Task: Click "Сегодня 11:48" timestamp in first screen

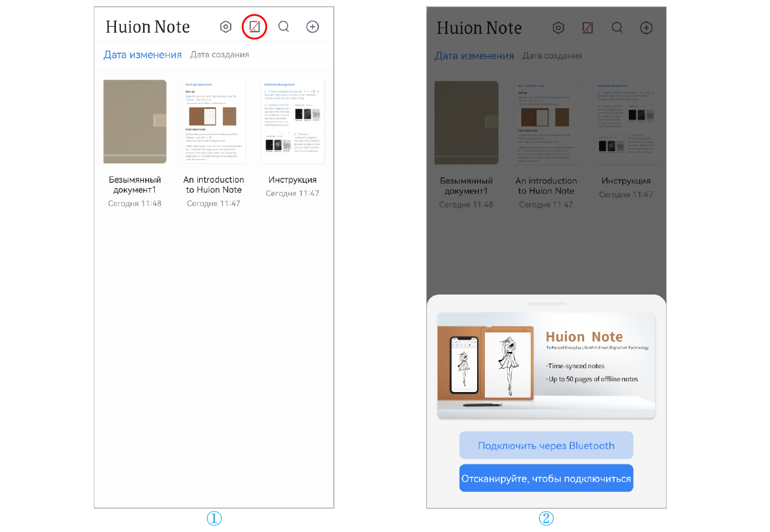Action: (135, 203)
